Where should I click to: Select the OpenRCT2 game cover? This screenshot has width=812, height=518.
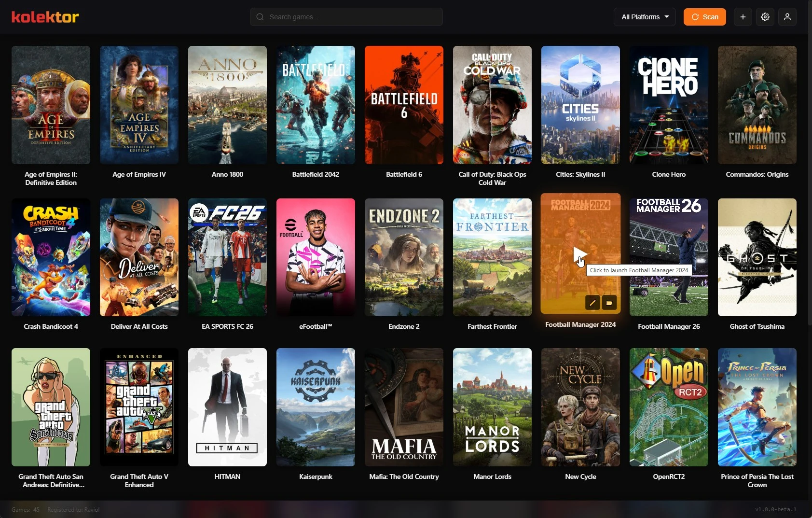tap(669, 407)
